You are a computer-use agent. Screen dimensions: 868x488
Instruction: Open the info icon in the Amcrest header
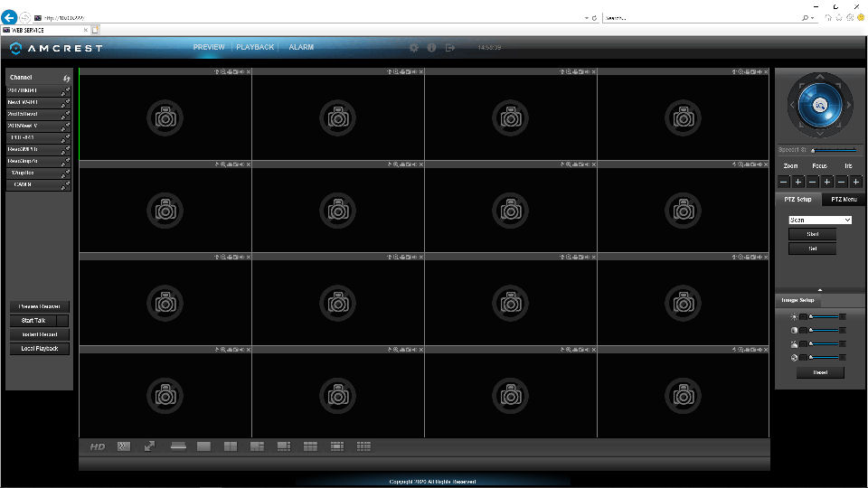432,48
